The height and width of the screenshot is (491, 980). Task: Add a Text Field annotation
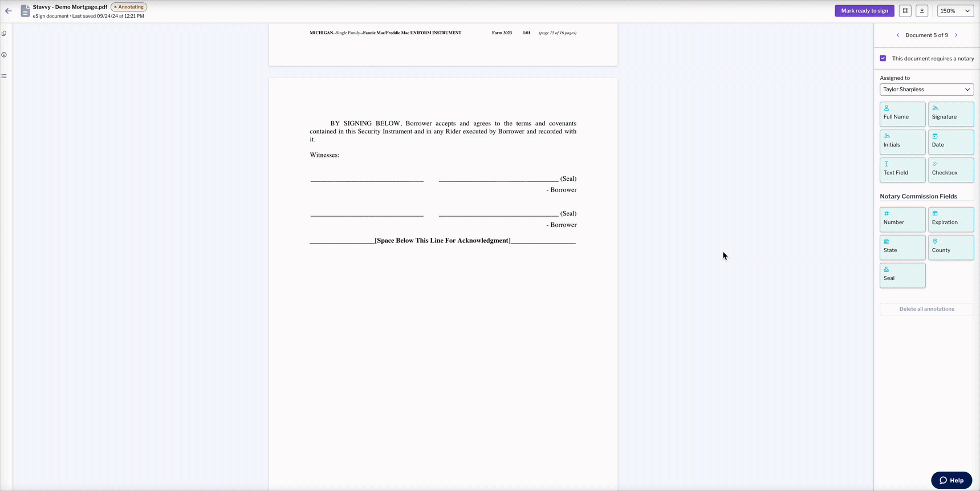tap(902, 170)
